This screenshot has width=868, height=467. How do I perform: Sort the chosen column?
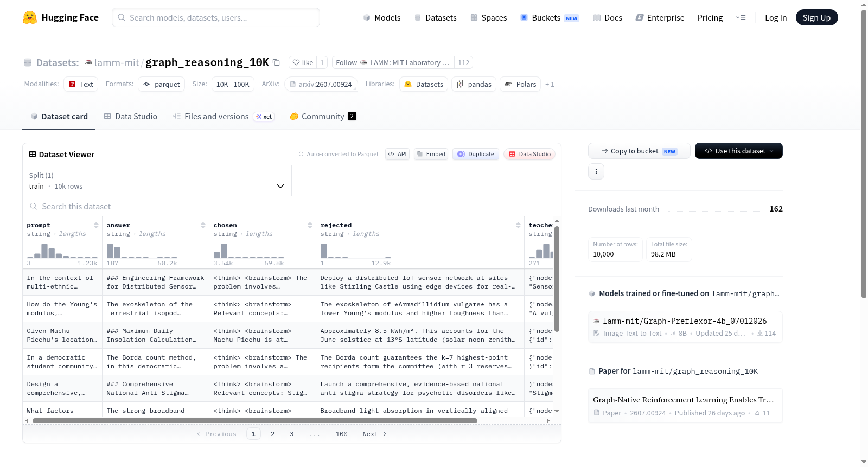(x=310, y=225)
